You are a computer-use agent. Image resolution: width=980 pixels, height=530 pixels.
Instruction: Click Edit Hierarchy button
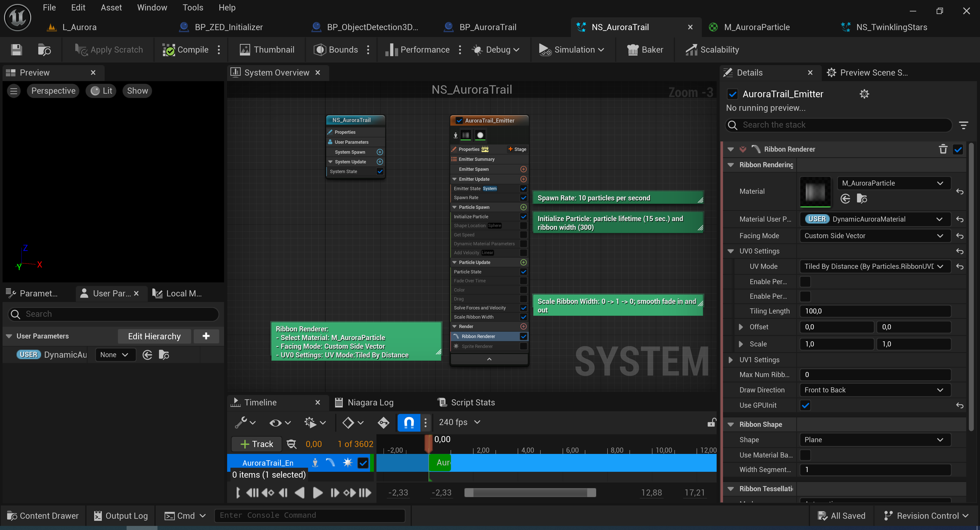coord(154,336)
